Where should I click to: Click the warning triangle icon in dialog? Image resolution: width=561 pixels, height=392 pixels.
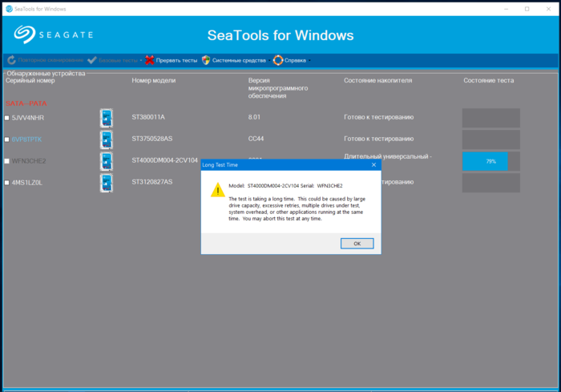[217, 190]
